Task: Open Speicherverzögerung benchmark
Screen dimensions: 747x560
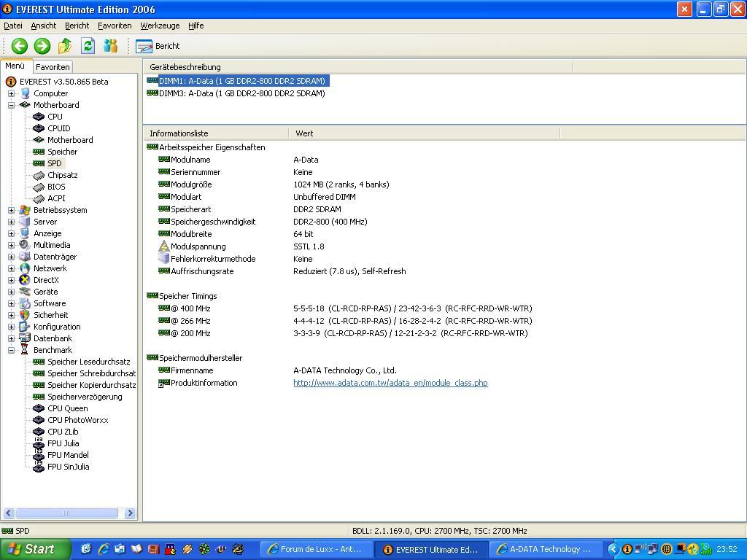Action: 85,397
